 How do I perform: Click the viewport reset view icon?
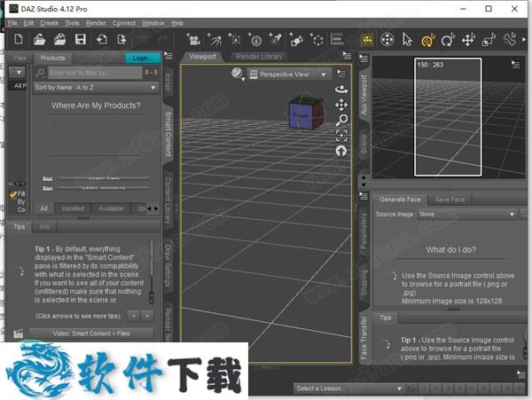(x=341, y=151)
